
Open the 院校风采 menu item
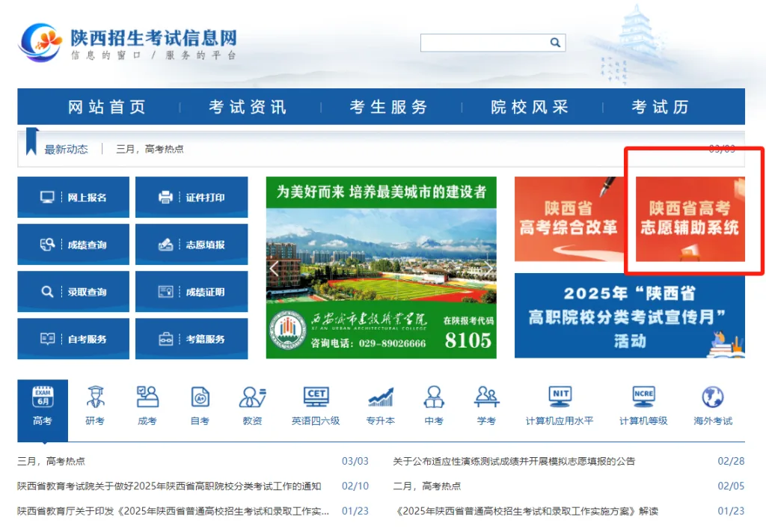click(x=530, y=106)
